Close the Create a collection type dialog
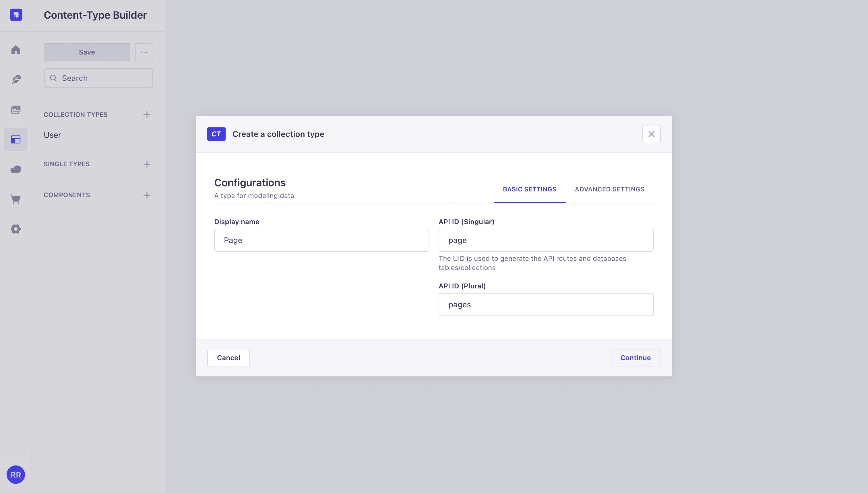The image size is (868, 493). point(651,134)
